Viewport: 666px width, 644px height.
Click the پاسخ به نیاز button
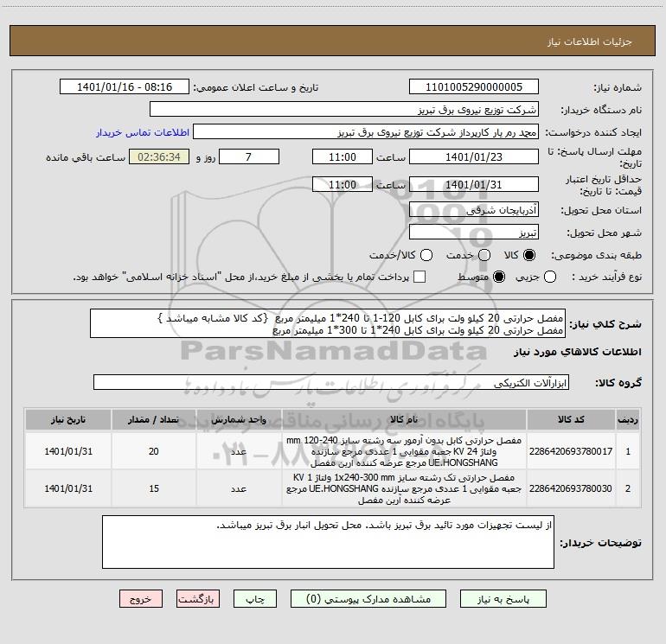tap(503, 599)
